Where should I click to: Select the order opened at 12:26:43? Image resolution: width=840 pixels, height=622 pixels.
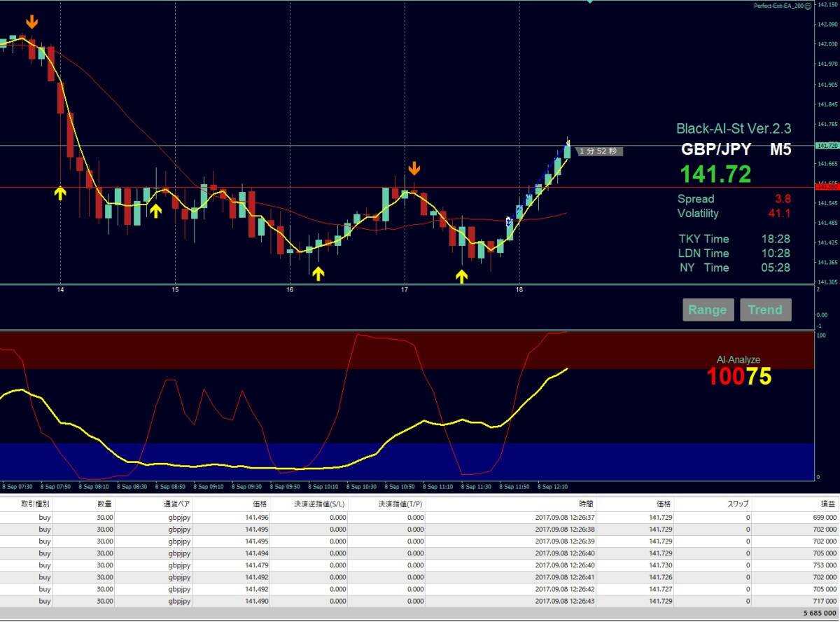click(420, 601)
